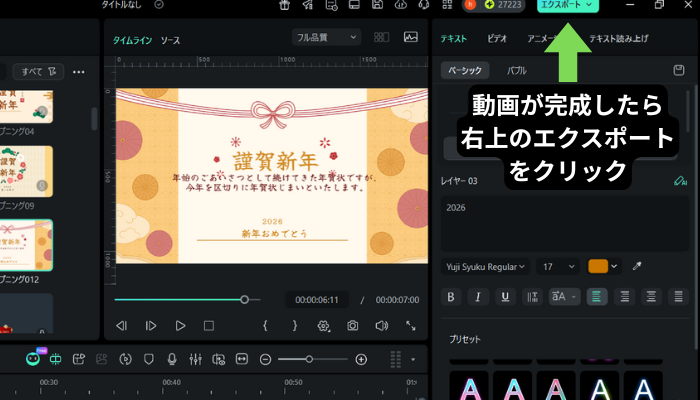Play the preview
Image resolution: width=700 pixels, height=400 pixels.
pos(180,326)
